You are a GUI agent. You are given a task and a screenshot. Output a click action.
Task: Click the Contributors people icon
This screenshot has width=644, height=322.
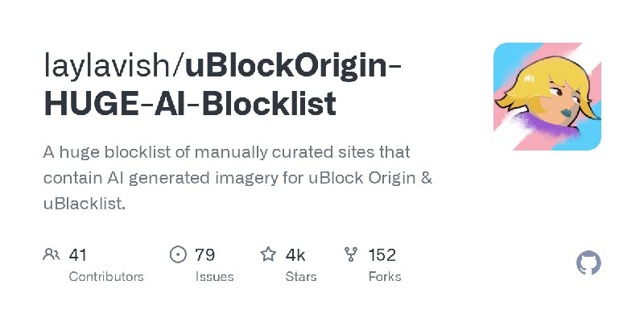click(x=52, y=255)
